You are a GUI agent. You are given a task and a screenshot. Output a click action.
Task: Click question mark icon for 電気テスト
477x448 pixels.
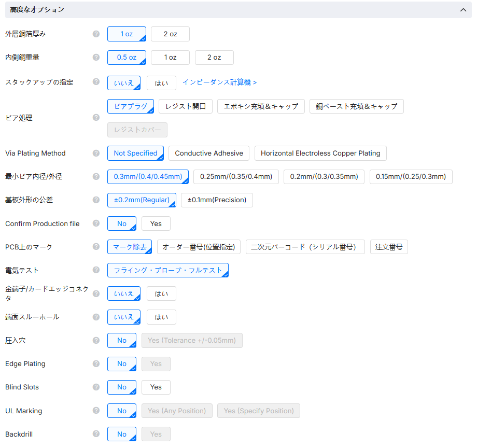coord(96,270)
